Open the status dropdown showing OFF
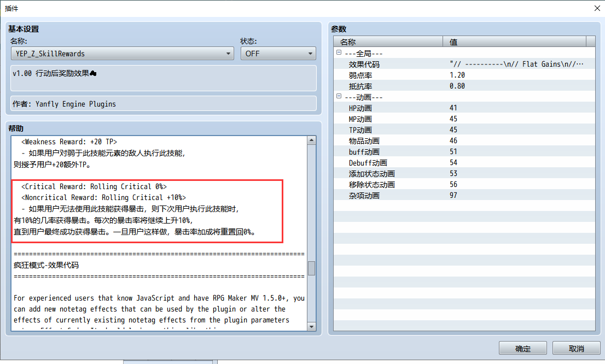Viewport: 605px width, 364px height. click(278, 54)
